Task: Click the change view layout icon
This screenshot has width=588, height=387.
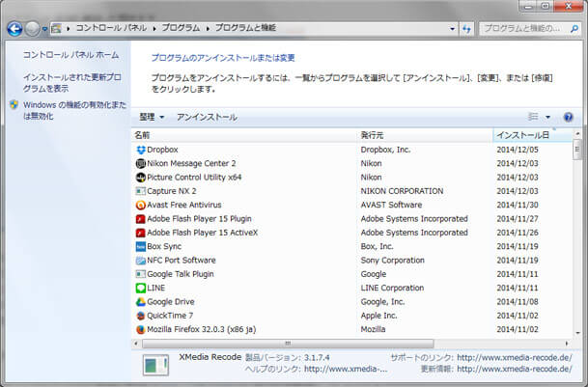Action: point(533,117)
